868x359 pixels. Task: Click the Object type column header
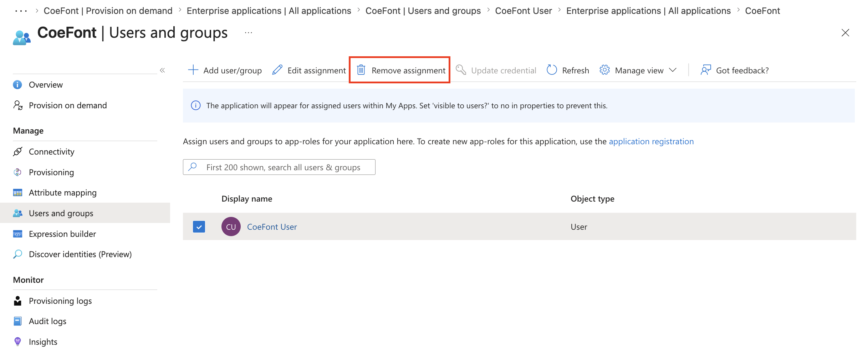coord(592,199)
